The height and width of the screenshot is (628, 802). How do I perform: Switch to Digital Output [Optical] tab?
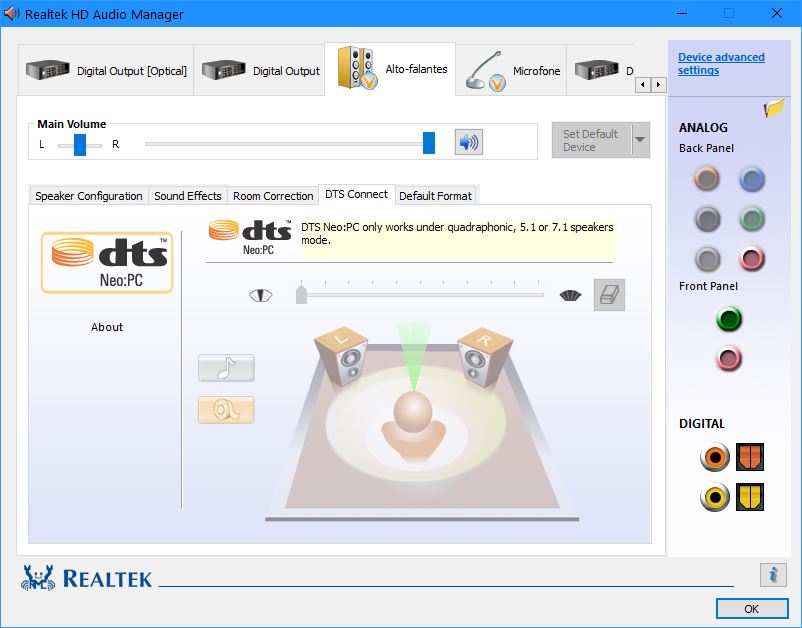tap(106, 70)
